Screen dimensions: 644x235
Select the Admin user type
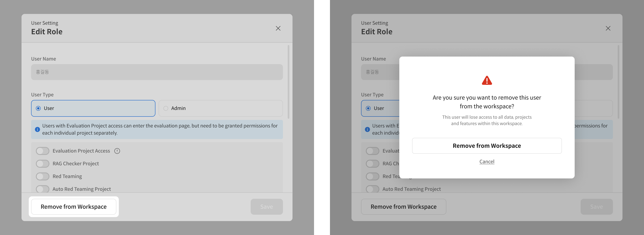click(166, 108)
